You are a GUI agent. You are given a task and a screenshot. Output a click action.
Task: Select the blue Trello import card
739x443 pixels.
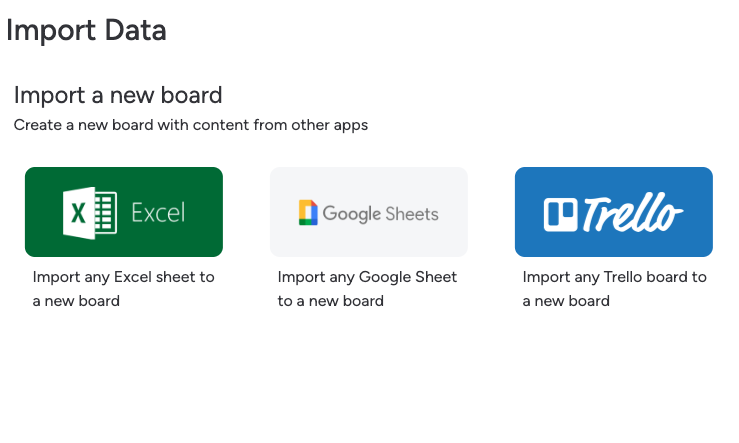tap(614, 212)
